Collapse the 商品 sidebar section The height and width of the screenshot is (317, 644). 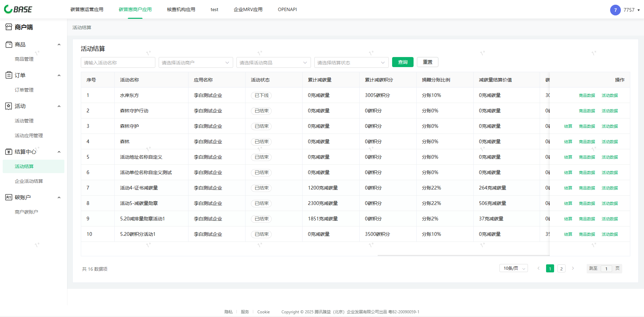(x=59, y=45)
